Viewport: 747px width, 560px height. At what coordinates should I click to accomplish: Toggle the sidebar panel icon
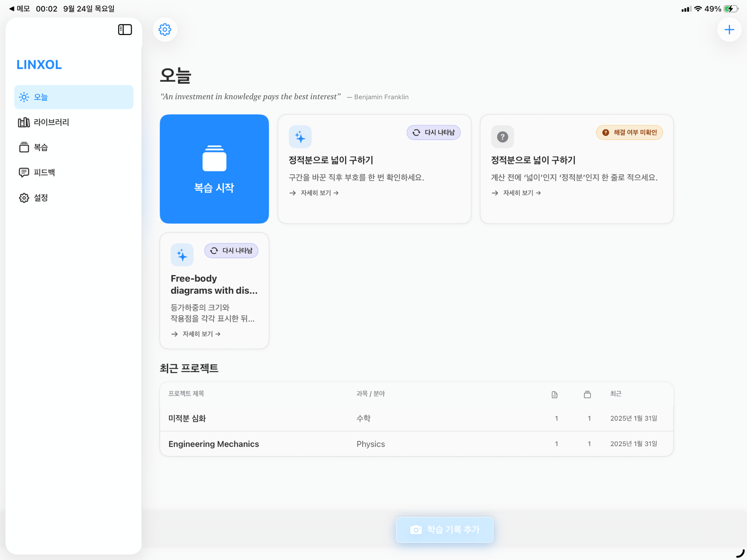[x=125, y=30]
